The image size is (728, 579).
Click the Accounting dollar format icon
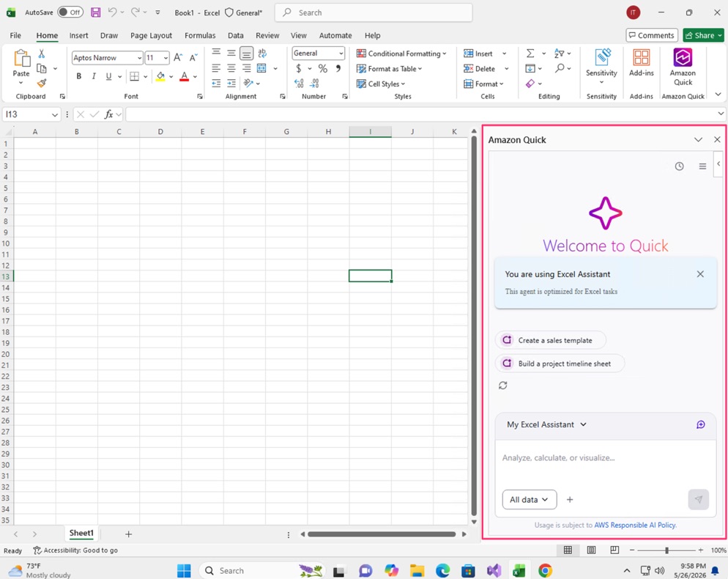[299, 69]
